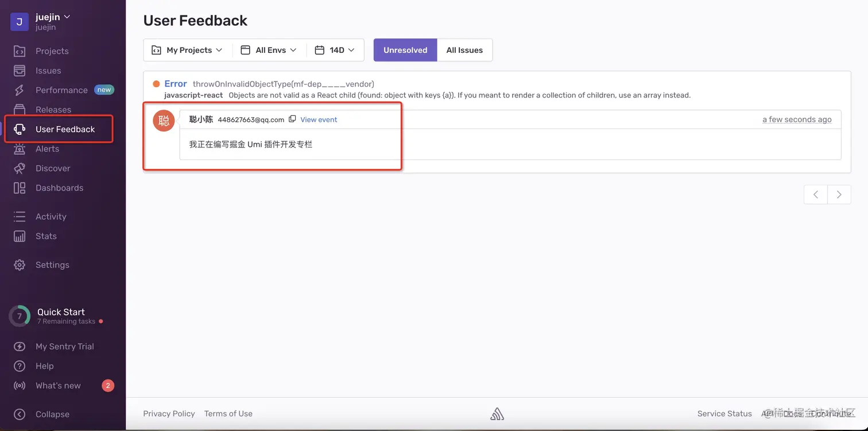Click the javascript-react project label

click(x=193, y=95)
